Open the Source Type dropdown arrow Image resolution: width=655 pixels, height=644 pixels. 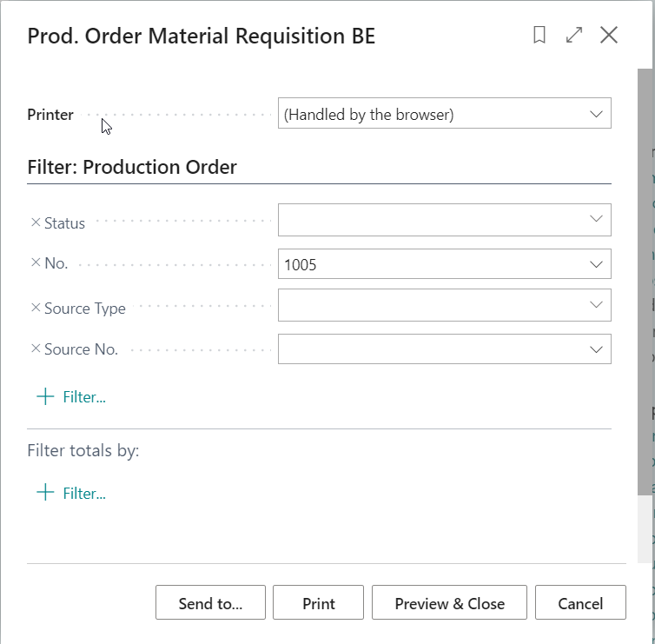pyautogui.click(x=596, y=304)
